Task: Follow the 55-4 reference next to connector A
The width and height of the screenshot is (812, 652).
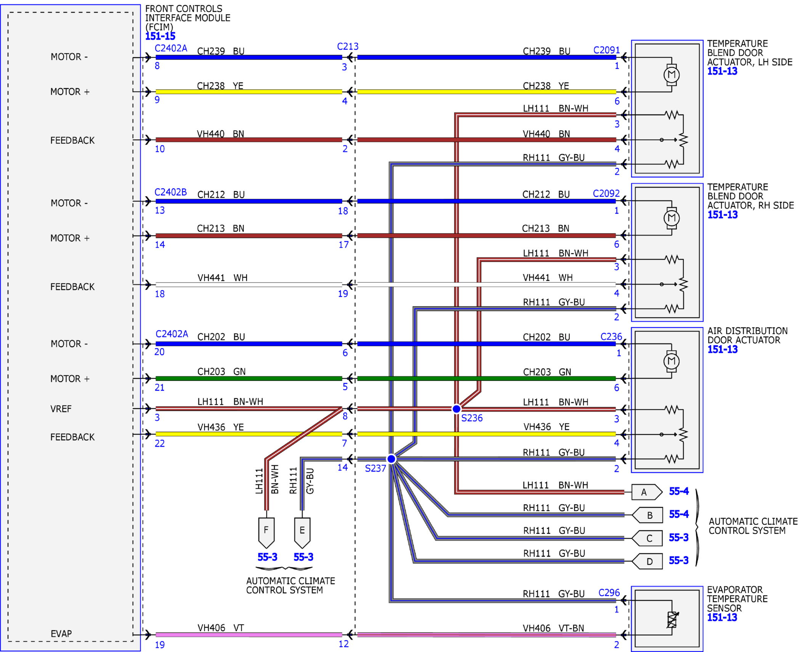Action: 679,491
